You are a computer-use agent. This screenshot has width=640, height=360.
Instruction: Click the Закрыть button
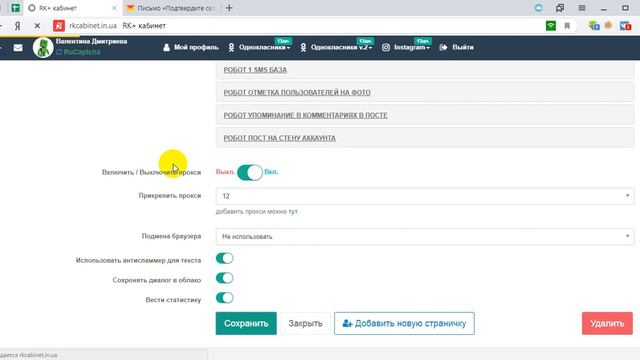(305, 323)
